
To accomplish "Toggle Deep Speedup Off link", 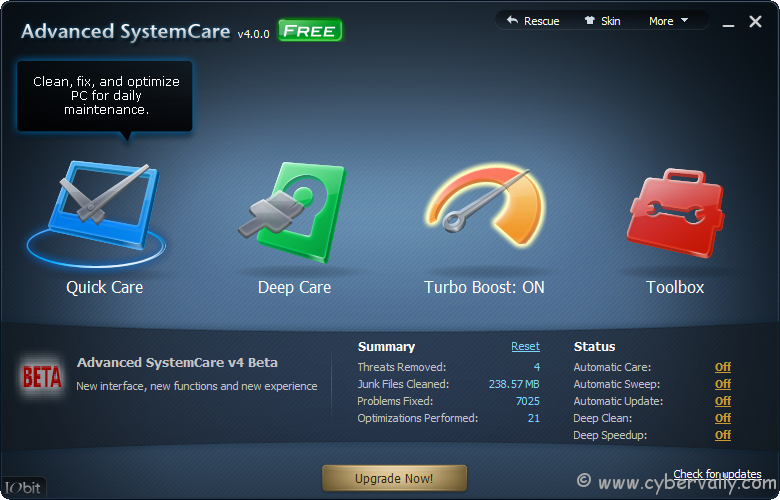I will coord(723,435).
